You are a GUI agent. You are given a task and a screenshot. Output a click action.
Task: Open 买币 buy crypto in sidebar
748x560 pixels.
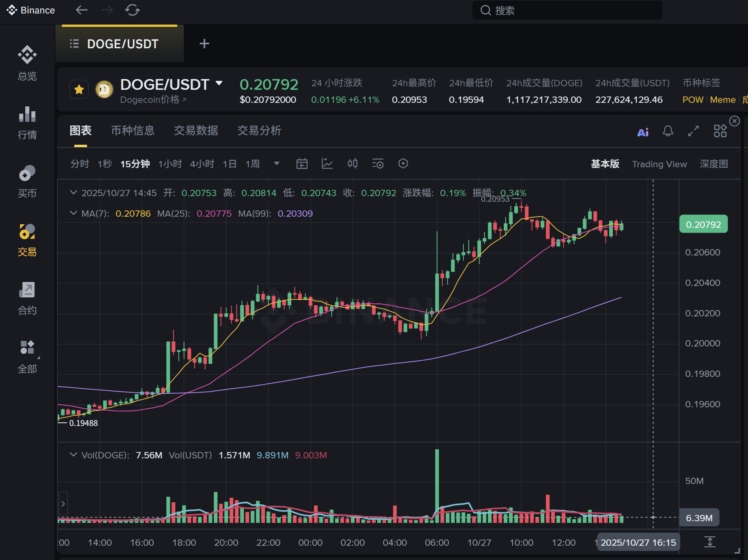pos(27,181)
